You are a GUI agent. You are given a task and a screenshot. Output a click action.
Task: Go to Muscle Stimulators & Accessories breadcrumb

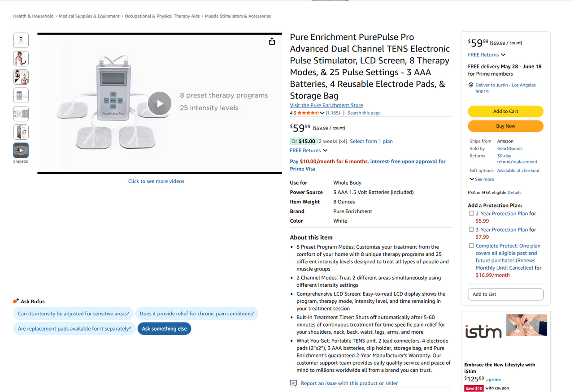click(x=238, y=16)
